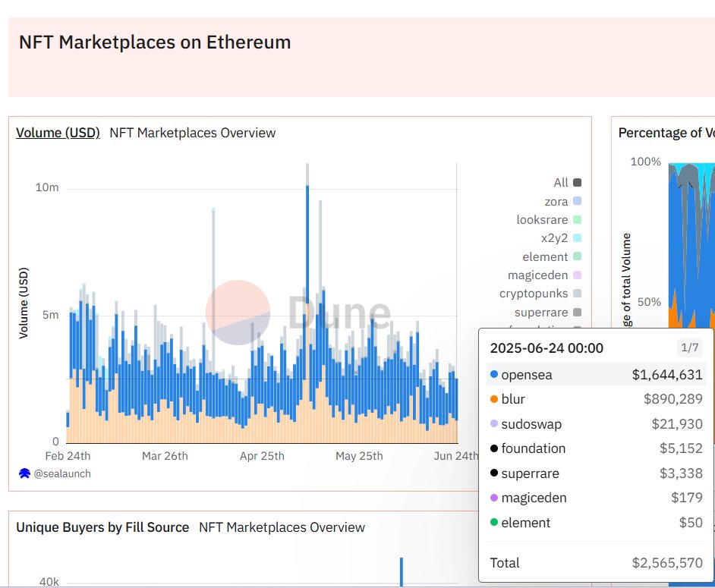The image size is (715, 588).
Task: Click the May 25th x-axis label
Action: tap(359, 456)
